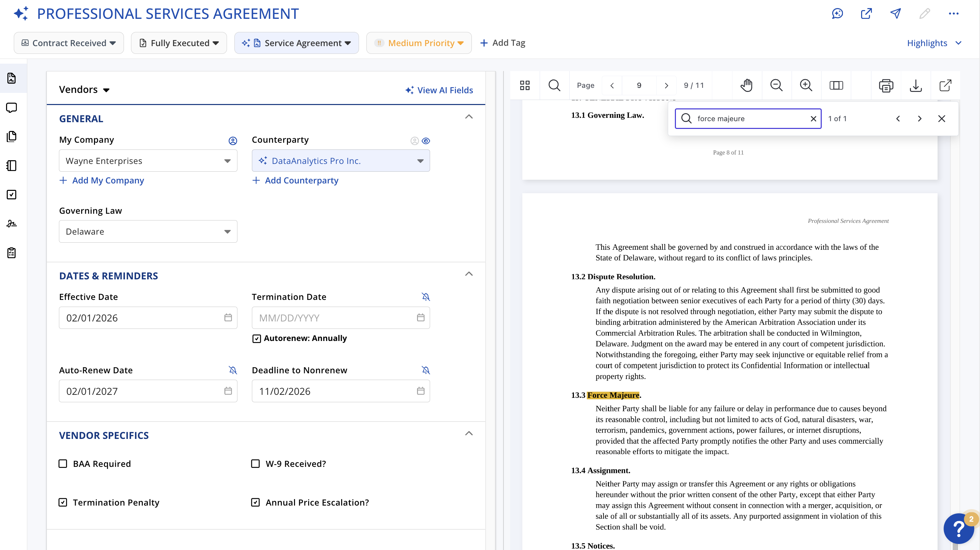The image size is (980, 550).
Task: Open the three-dots more options menu
Action: click(x=953, y=14)
